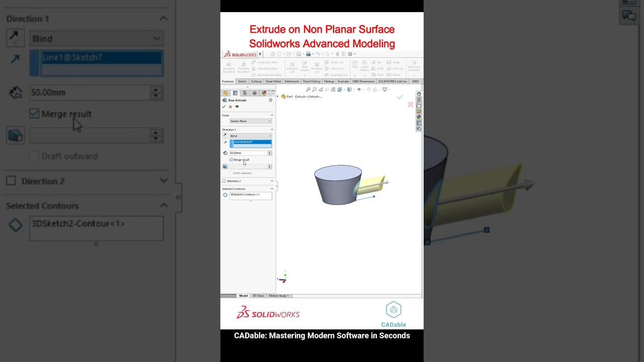Click the depth value spinner arrows
The image size is (644, 362).
click(x=270, y=153)
